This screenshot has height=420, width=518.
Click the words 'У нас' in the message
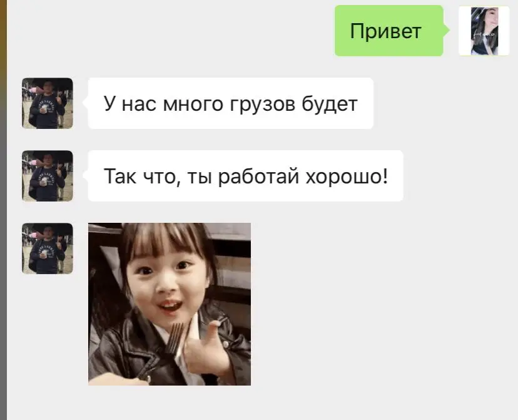coord(130,104)
